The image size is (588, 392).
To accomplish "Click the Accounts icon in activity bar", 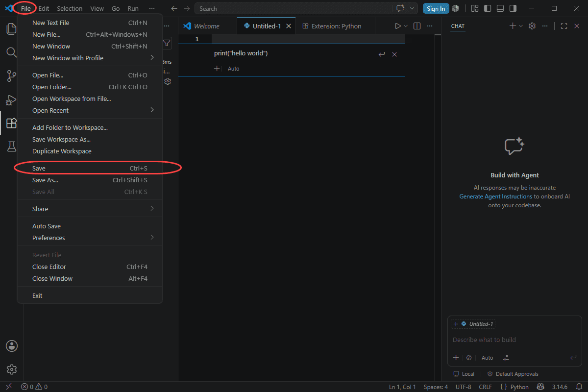I will [x=12, y=346].
